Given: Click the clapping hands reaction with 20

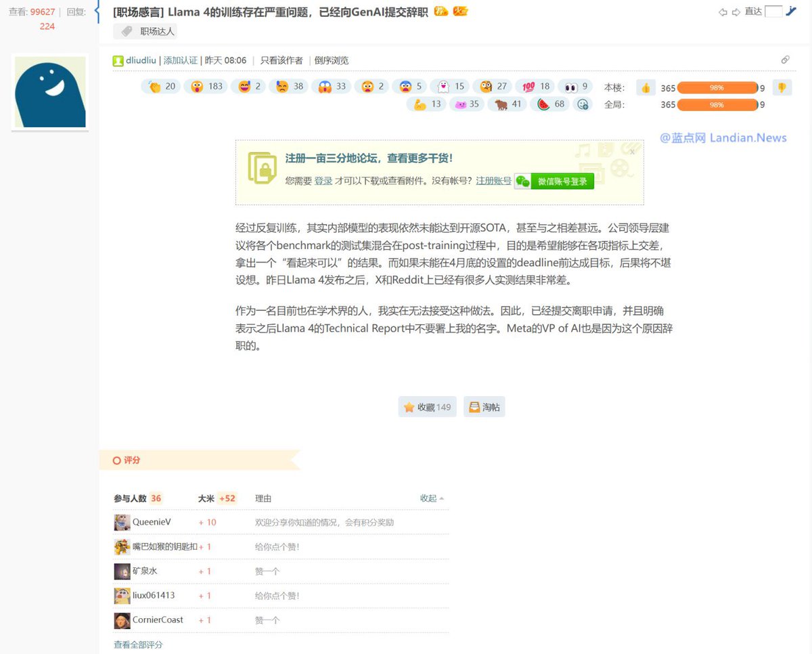Looking at the screenshot, I should (162, 87).
